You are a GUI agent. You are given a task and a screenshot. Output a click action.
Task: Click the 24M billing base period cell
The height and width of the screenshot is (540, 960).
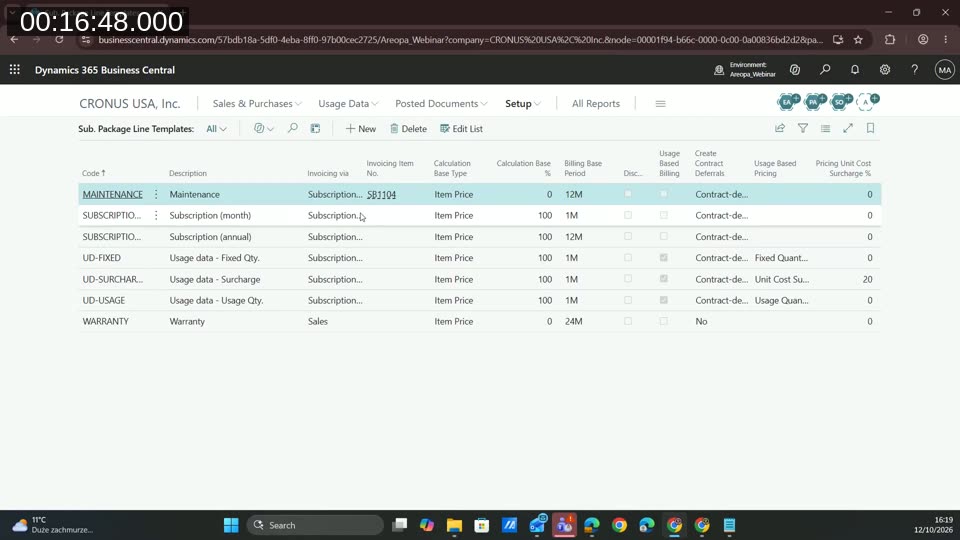(x=574, y=321)
